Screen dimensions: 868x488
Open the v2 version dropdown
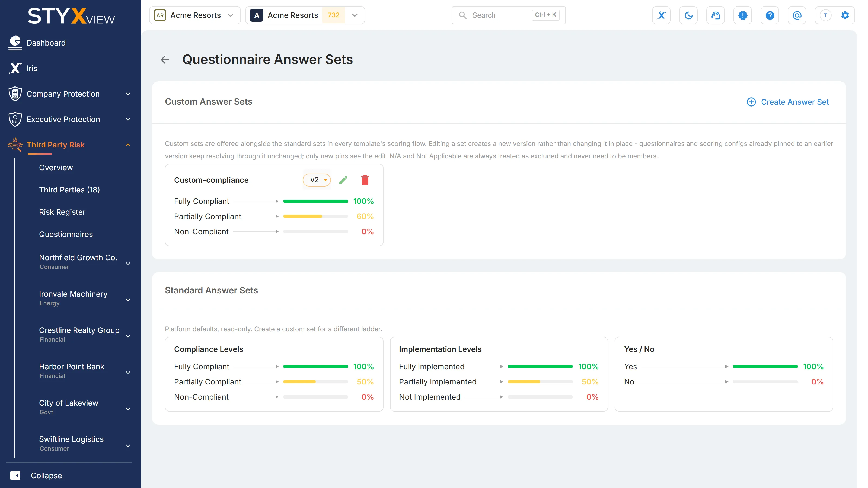tap(317, 180)
